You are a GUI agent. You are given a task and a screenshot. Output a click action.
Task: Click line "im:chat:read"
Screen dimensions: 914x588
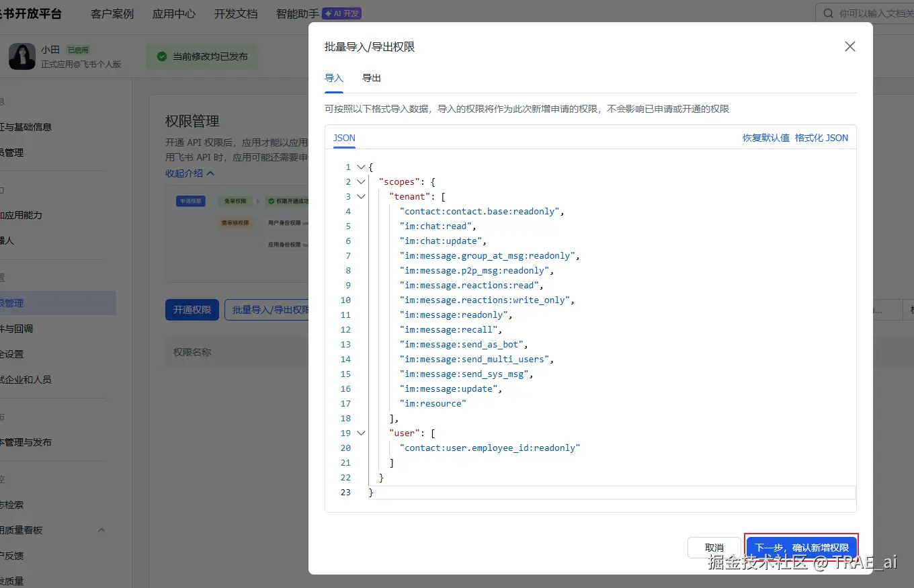tap(435, 226)
